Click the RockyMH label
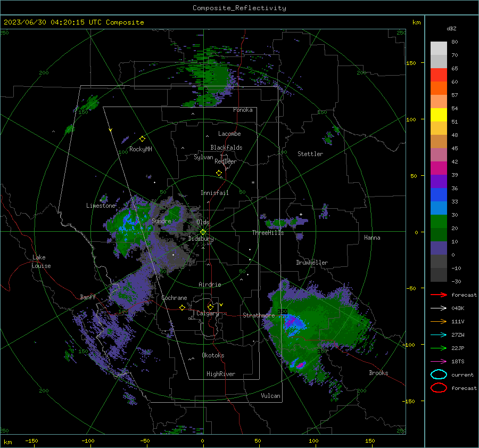Image resolution: width=479 pixels, height=448 pixels. [x=141, y=149]
